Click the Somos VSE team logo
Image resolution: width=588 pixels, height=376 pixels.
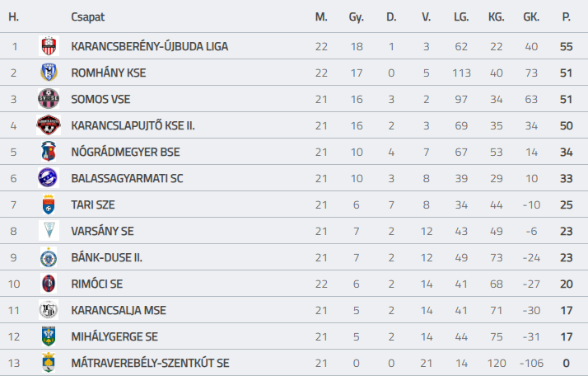(x=49, y=99)
